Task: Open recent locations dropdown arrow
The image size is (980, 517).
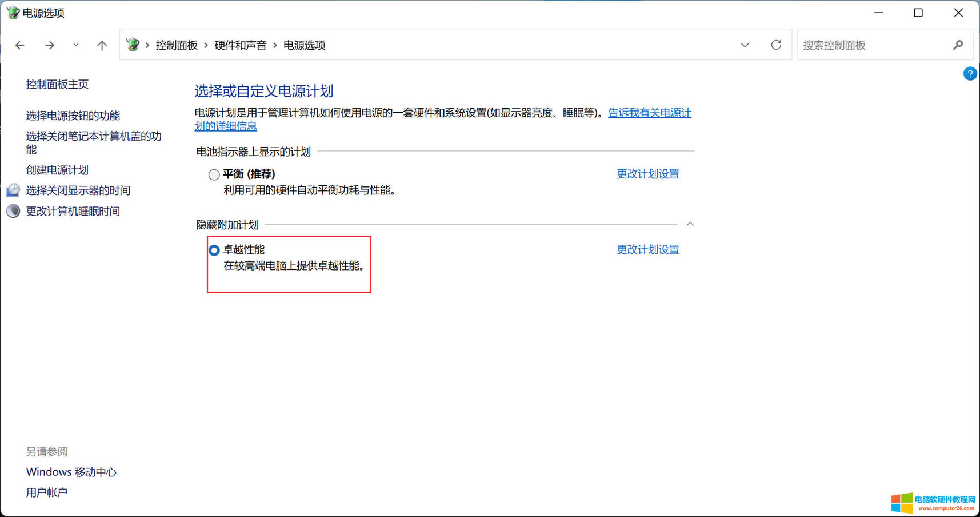Action: point(76,45)
